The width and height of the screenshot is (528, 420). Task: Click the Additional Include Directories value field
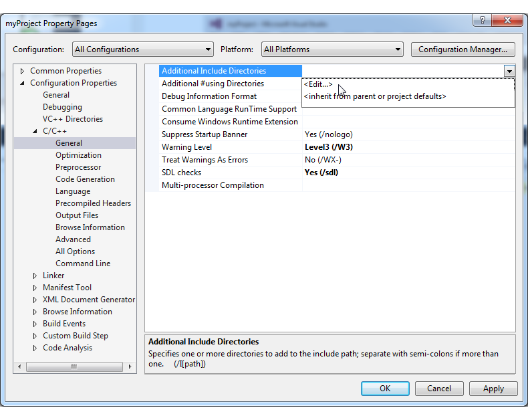point(404,71)
